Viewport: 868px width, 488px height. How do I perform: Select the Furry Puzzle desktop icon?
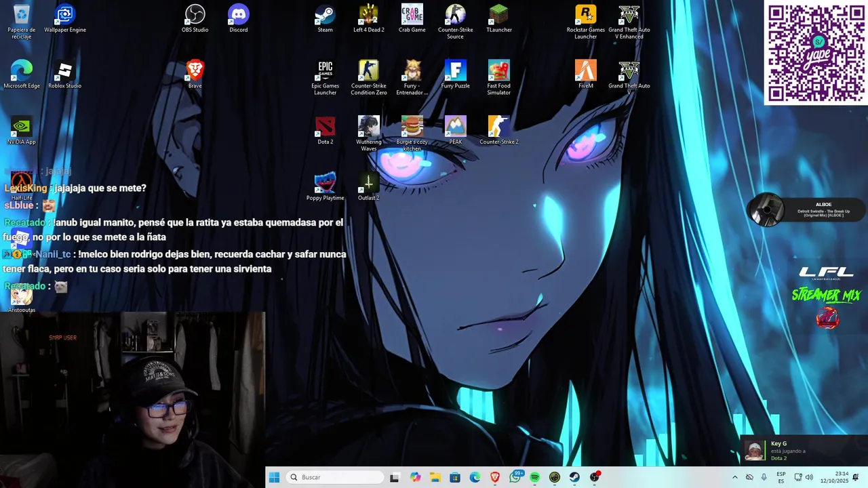[455, 75]
